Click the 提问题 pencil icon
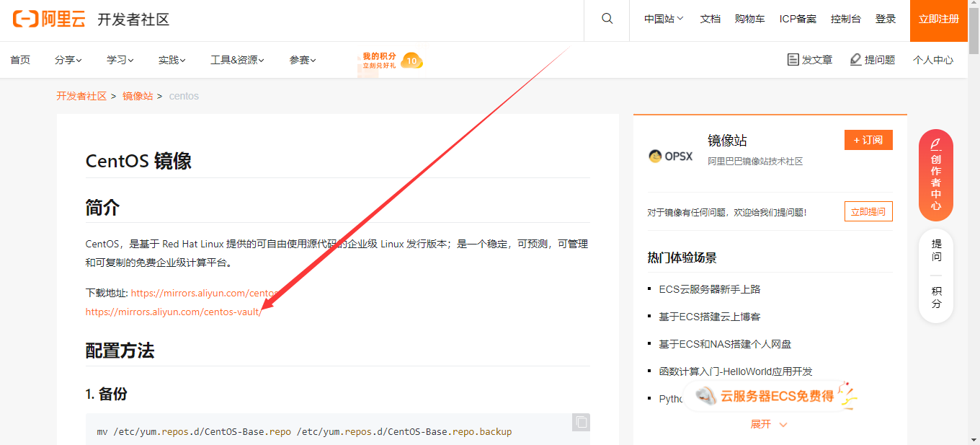This screenshot has width=980, height=445. coord(856,59)
